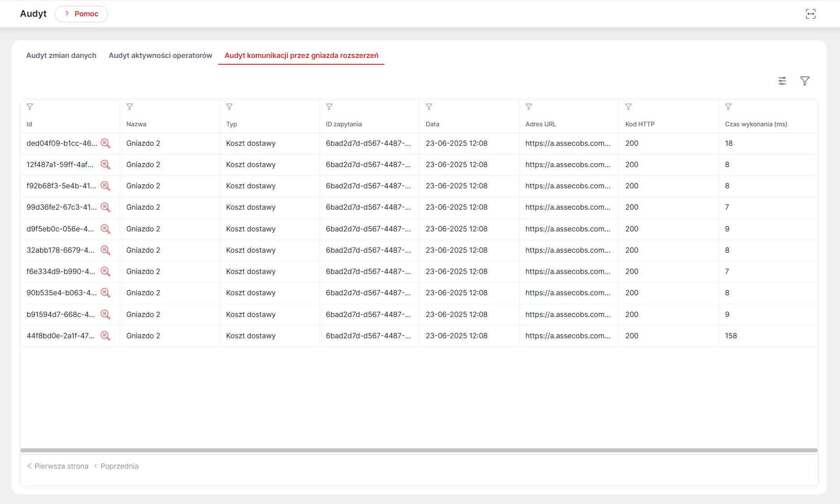Toggle main filter funnel above table

coord(805,81)
